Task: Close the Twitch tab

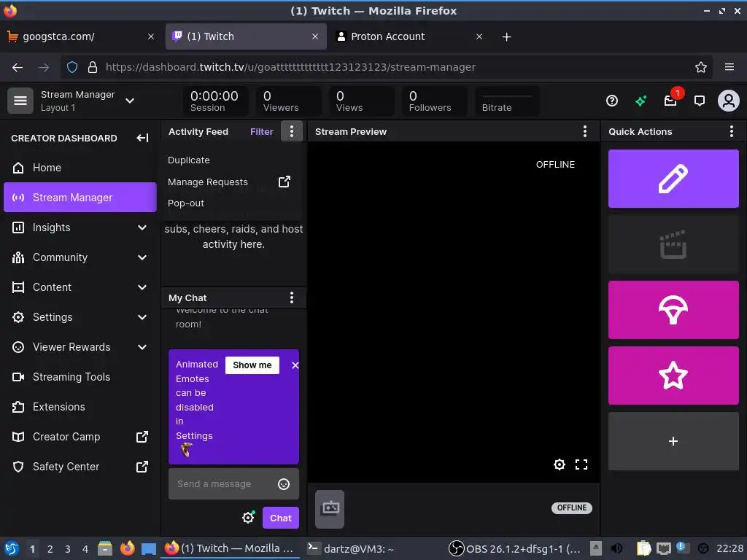Action: click(x=315, y=36)
